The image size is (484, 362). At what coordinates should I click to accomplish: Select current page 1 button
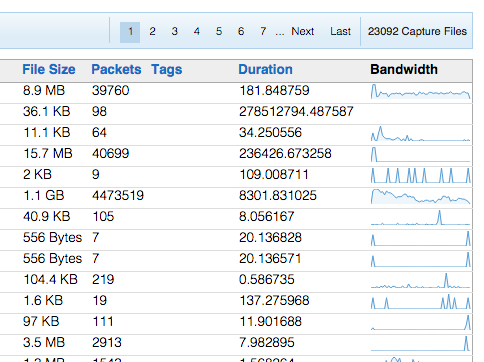click(130, 32)
